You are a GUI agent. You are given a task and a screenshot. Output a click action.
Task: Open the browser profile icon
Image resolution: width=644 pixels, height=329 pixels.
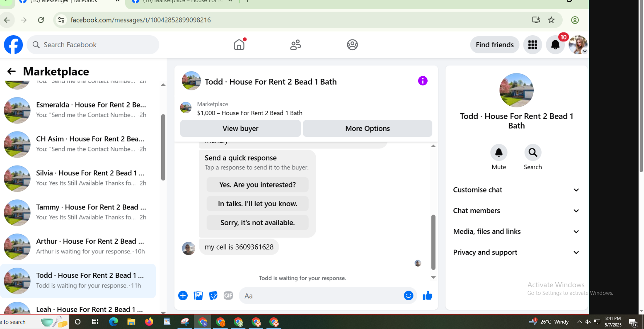tap(575, 20)
